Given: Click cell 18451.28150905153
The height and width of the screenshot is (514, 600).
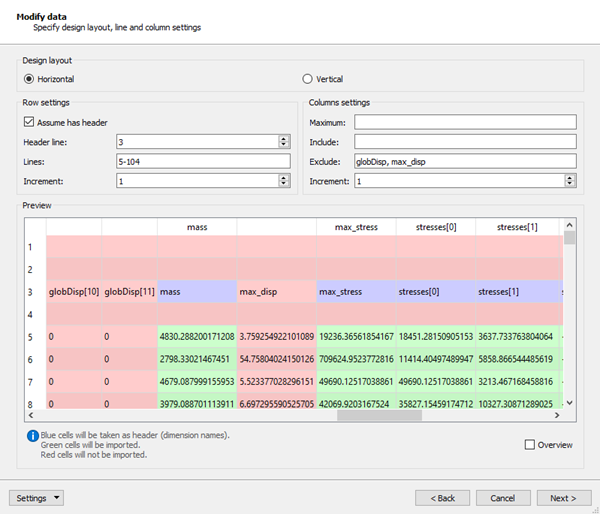Looking at the screenshot, I should 436,336.
